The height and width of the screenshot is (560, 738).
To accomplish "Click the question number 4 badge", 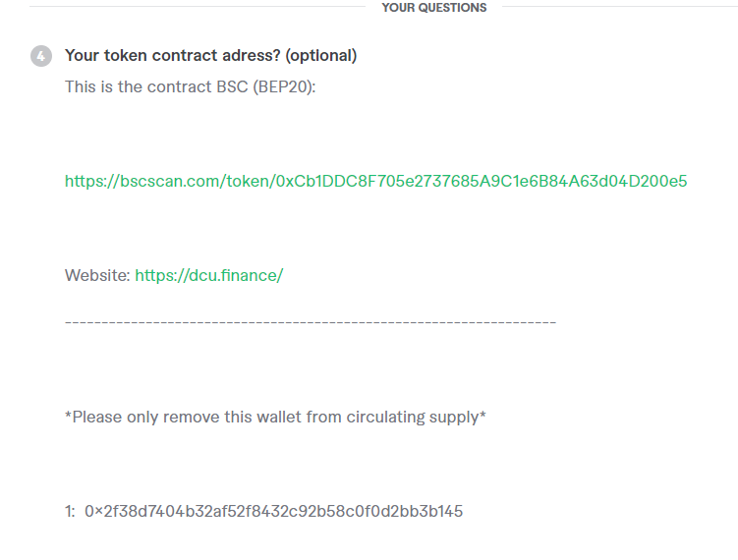I will [41, 56].
